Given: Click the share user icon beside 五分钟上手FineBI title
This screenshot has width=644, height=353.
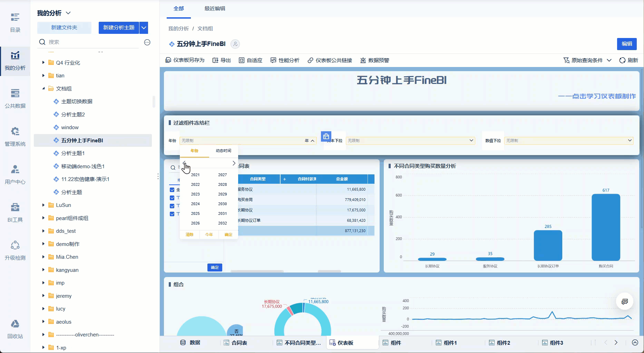Looking at the screenshot, I should (x=235, y=44).
